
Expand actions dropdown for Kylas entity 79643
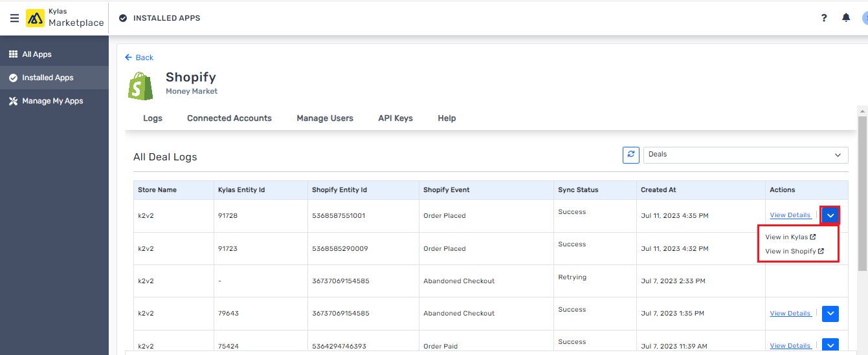coord(830,314)
